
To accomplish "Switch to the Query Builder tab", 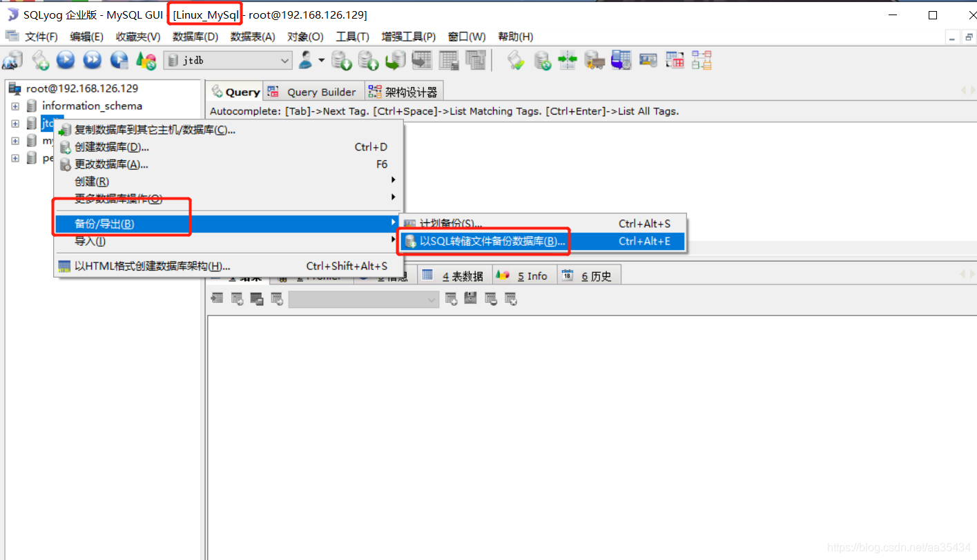I will tap(313, 92).
